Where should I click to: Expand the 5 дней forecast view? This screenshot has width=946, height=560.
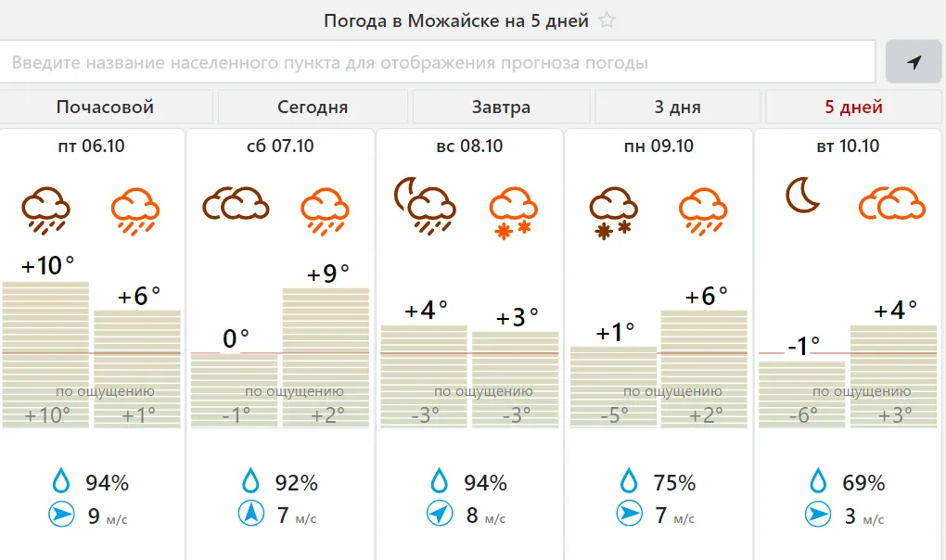[x=854, y=106]
